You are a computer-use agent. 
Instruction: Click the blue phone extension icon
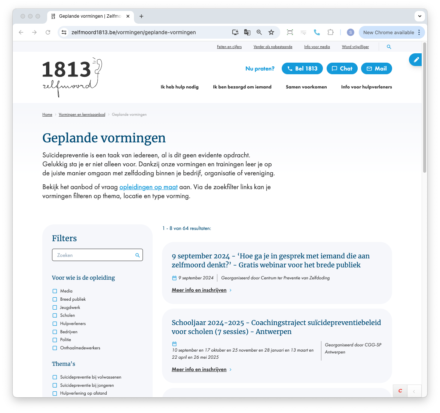coord(317,32)
